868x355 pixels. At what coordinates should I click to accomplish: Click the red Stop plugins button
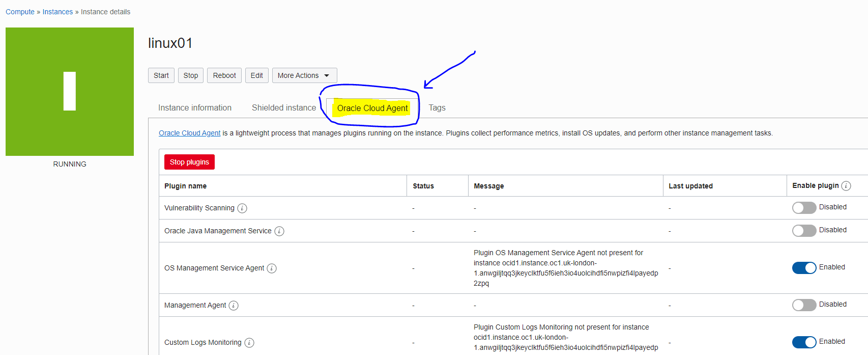(189, 162)
